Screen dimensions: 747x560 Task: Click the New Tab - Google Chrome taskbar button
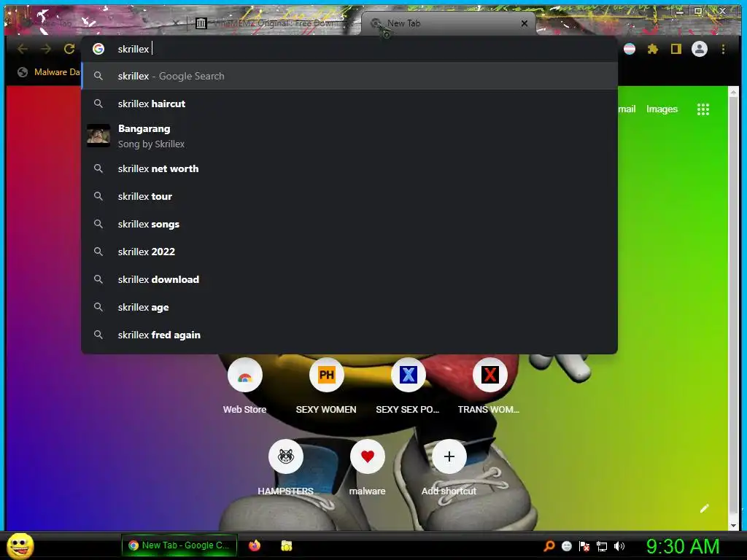coord(179,545)
